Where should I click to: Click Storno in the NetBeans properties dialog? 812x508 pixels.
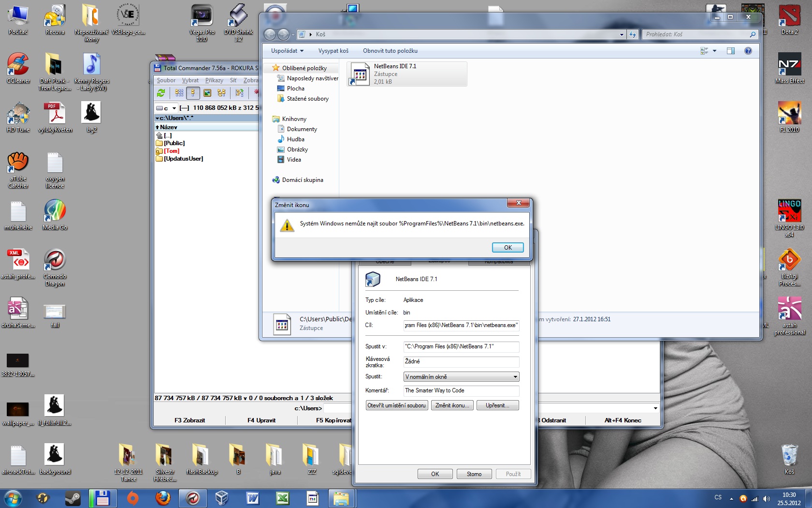pos(474,474)
